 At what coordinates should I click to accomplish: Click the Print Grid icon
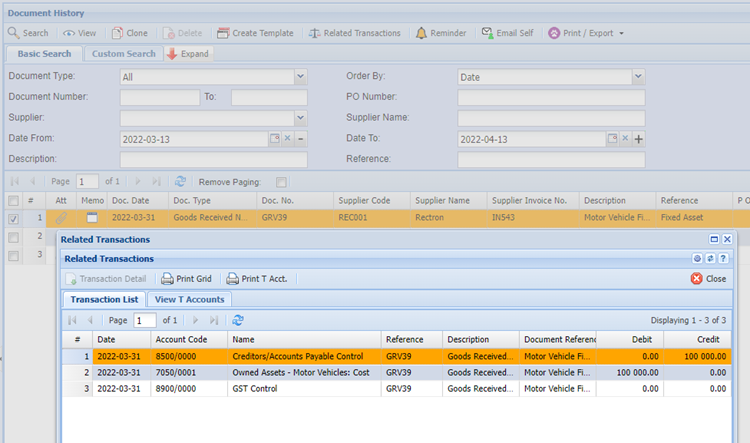[167, 278]
